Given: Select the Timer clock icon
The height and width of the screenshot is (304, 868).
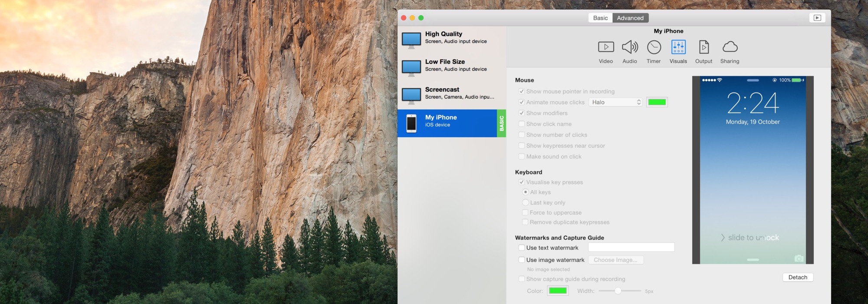Looking at the screenshot, I should pyautogui.click(x=654, y=47).
